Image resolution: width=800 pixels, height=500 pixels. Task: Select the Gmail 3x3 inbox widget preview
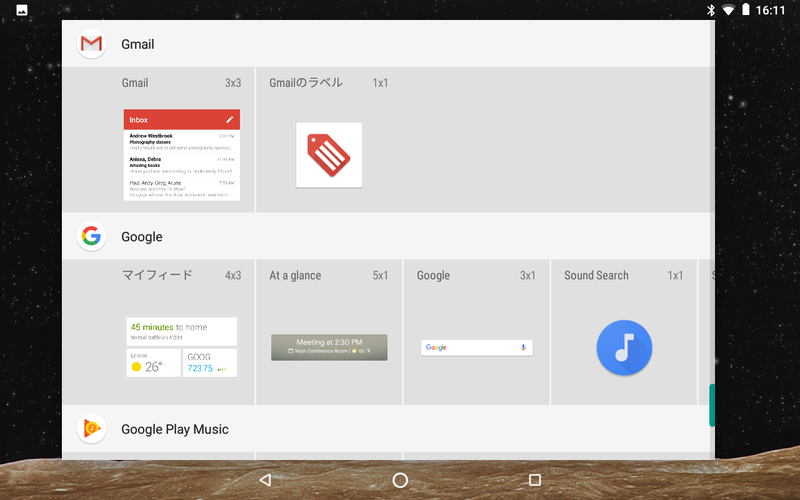[182, 155]
